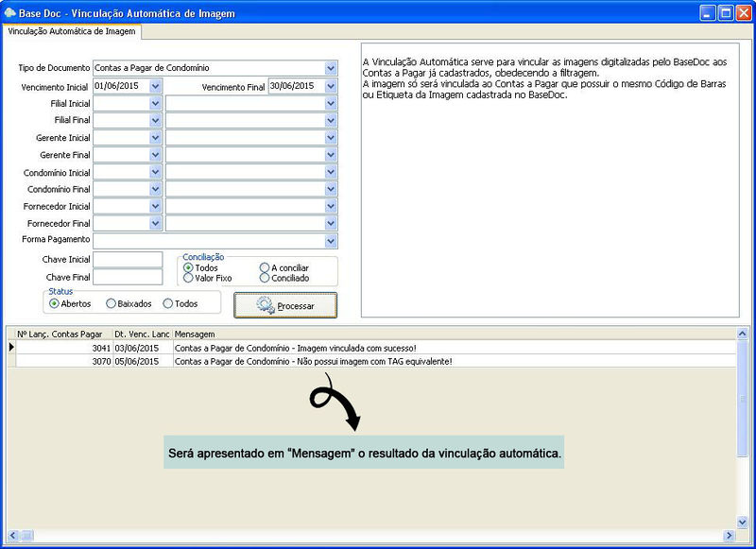Expand the Fornecedor Inicial name dropdown

click(330, 206)
